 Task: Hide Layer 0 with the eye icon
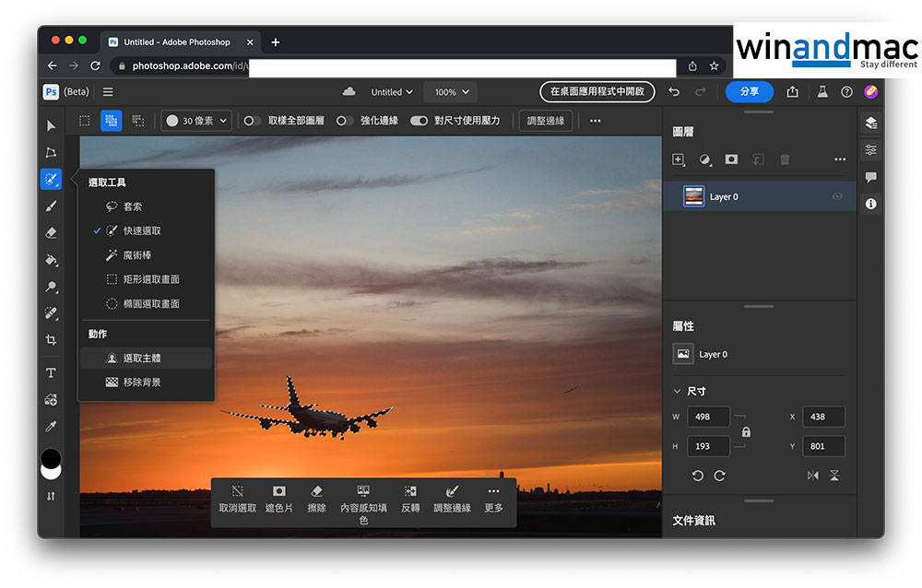[837, 196]
